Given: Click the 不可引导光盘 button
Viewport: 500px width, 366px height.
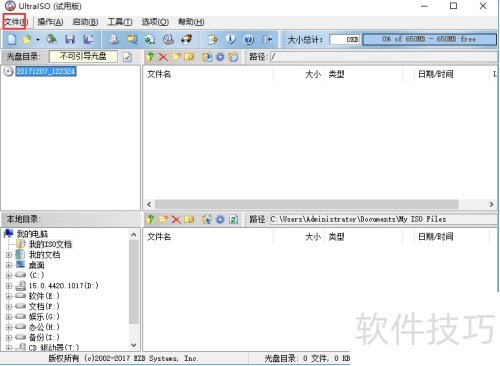Looking at the screenshot, I should pos(83,56).
